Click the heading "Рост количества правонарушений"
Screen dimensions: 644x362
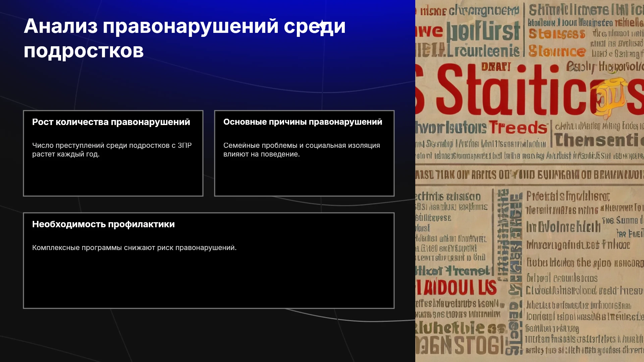pos(111,122)
